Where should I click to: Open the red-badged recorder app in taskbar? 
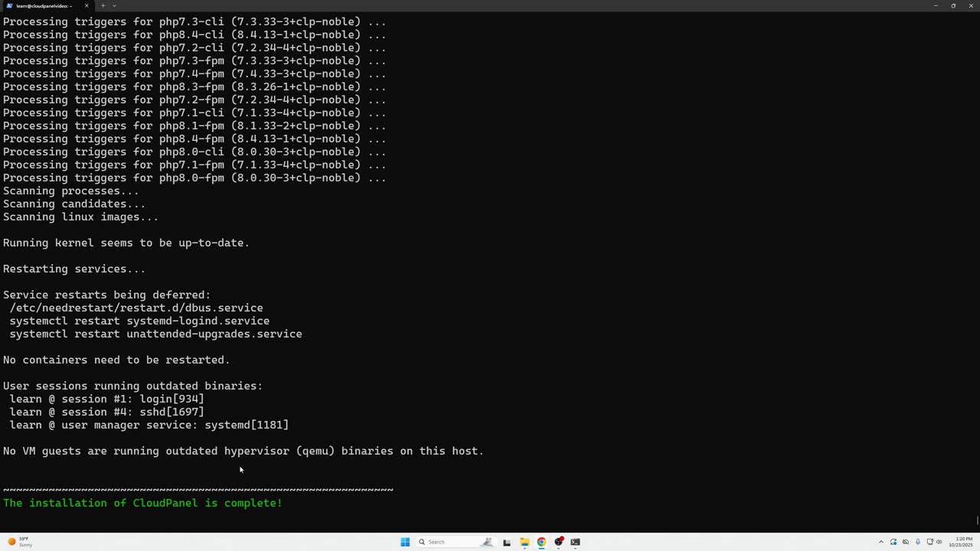(x=559, y=542)
